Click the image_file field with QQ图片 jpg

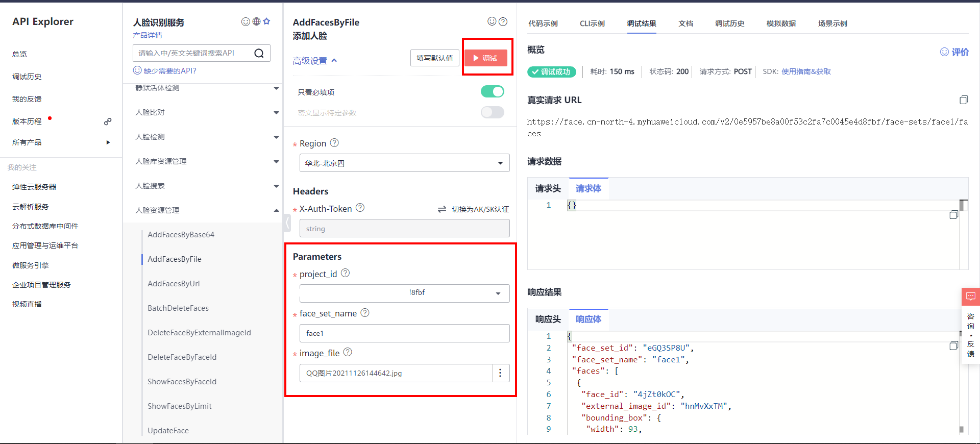tap(396, 373)
